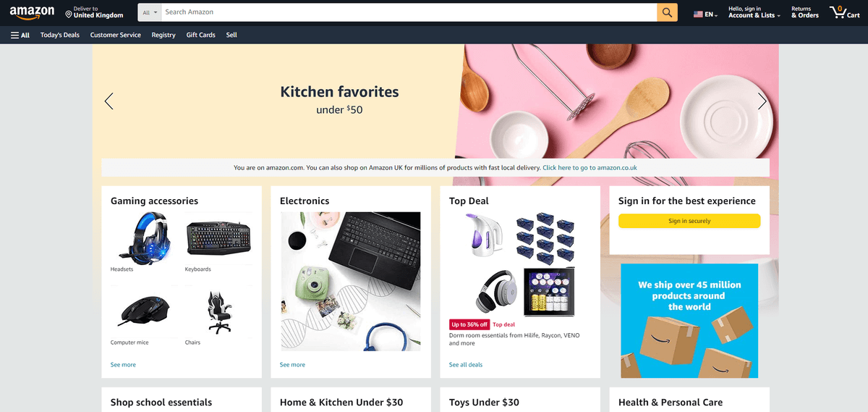This screenshot has height=412, width=868.
Task: Click the Sign in securely button
Action: (x=689, y=221)
